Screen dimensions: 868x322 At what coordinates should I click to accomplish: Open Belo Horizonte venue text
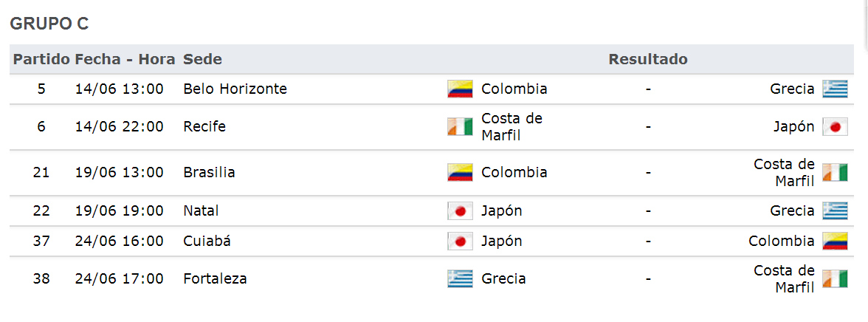[235, 89]
